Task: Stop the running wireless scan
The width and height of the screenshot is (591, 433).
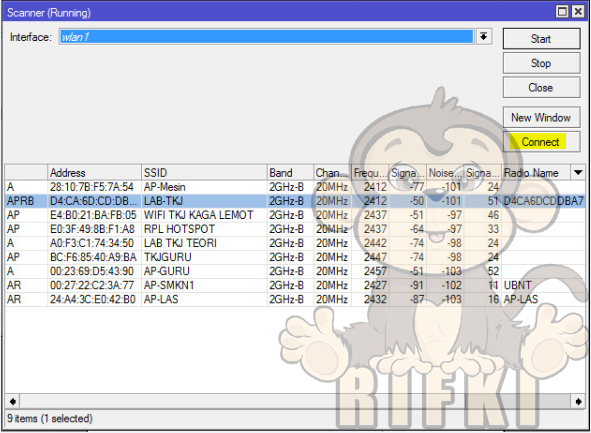Action: 541,63
